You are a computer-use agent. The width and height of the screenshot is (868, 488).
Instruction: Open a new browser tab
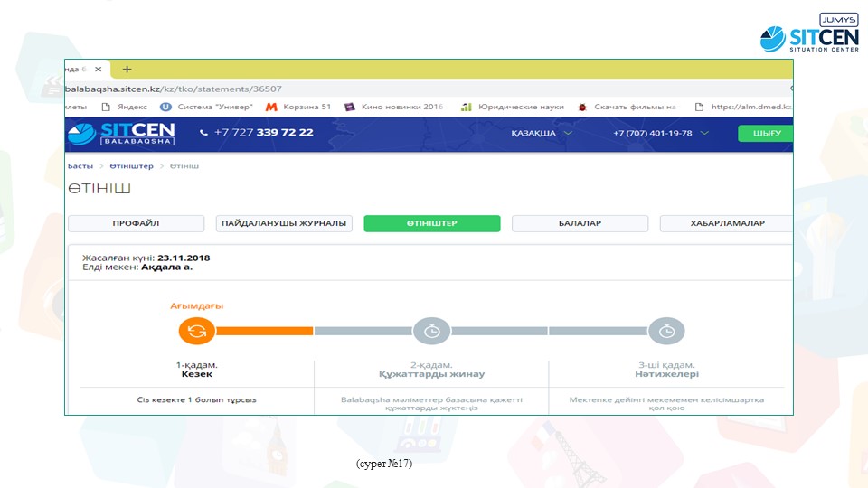127,70
